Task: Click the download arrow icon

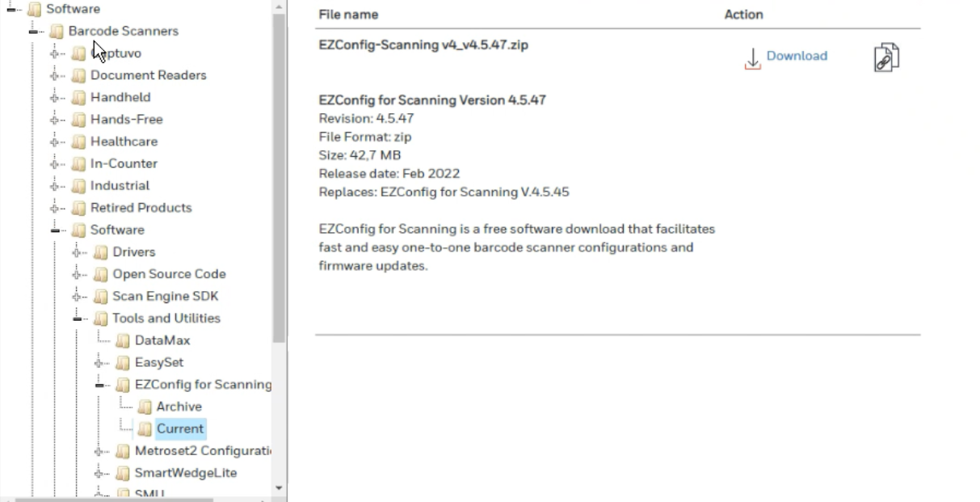Action: point(753,58)
